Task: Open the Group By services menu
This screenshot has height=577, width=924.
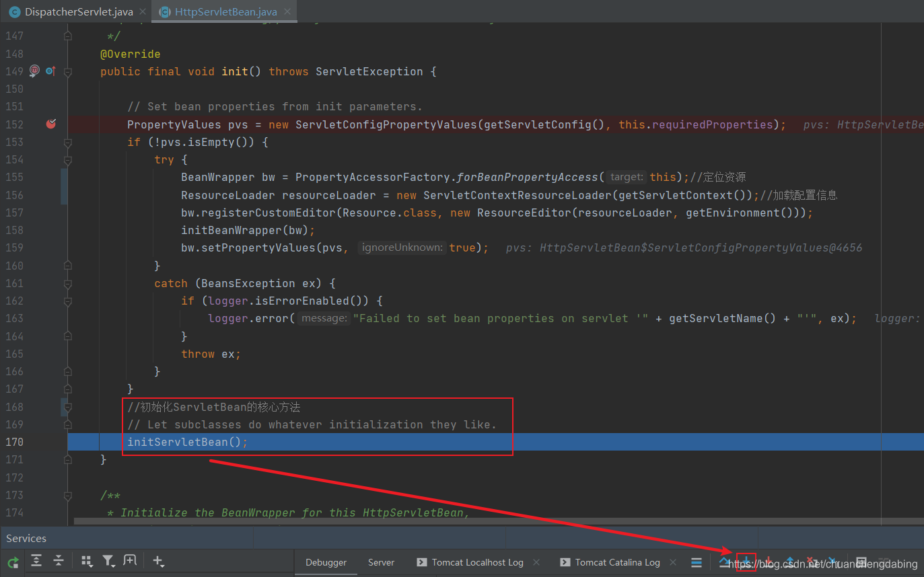Action: [x=87, y=561]
